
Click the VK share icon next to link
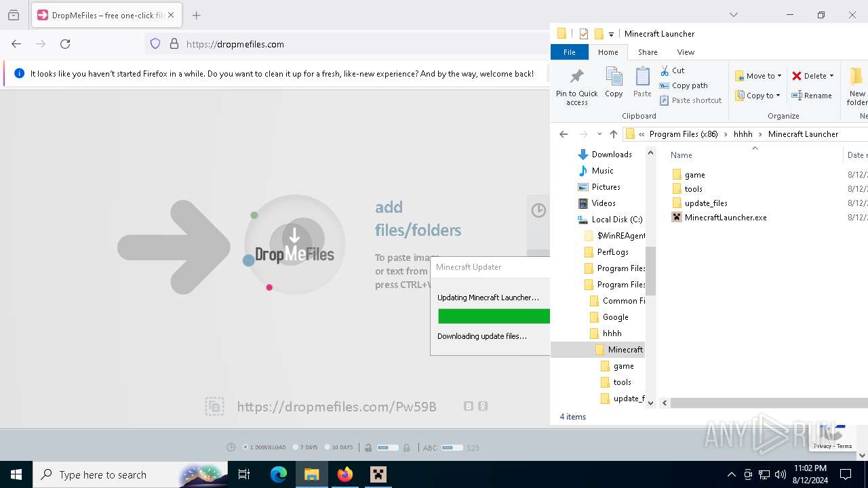[469, 406]
